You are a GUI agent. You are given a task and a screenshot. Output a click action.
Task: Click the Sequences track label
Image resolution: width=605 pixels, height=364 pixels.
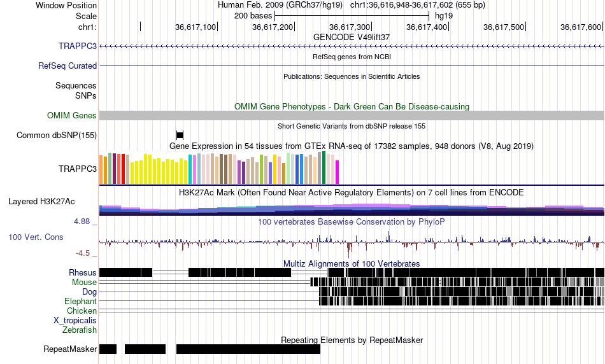(76, 86)
